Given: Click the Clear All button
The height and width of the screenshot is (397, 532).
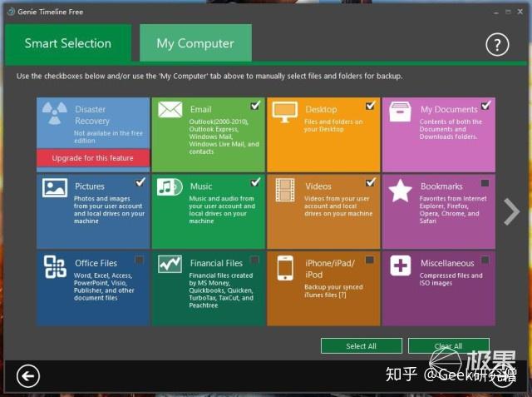Looking at the screenshot, I should point(449,346).
